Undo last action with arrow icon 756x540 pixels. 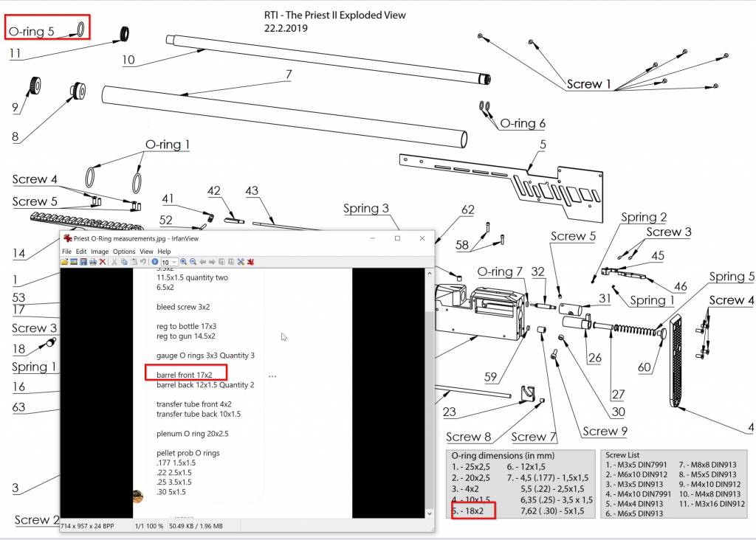click(x=143, y=262)
